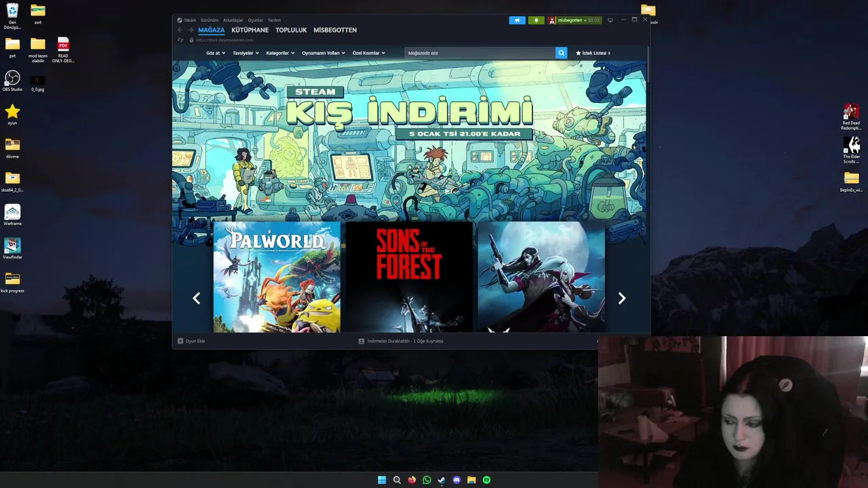Viewport: 868px width, 488px height.
Task: Reload the Steam store page
Action: [180, 40]
